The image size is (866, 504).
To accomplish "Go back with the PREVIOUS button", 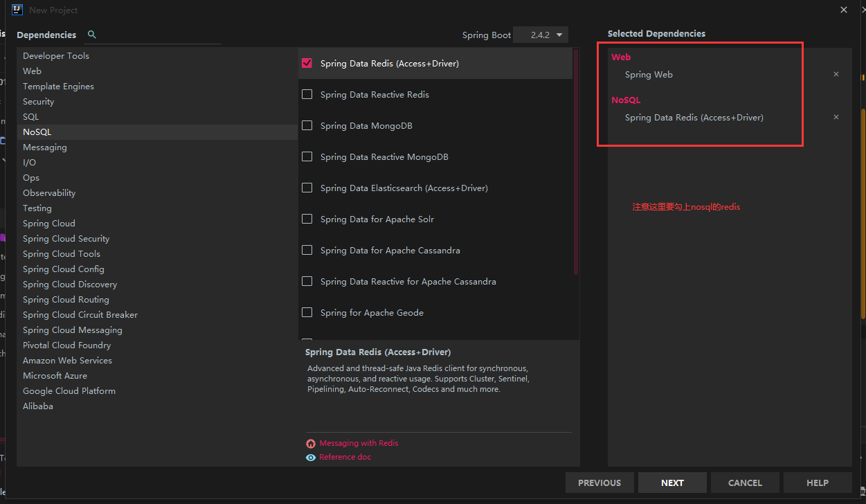I will [x=599, y=483].
